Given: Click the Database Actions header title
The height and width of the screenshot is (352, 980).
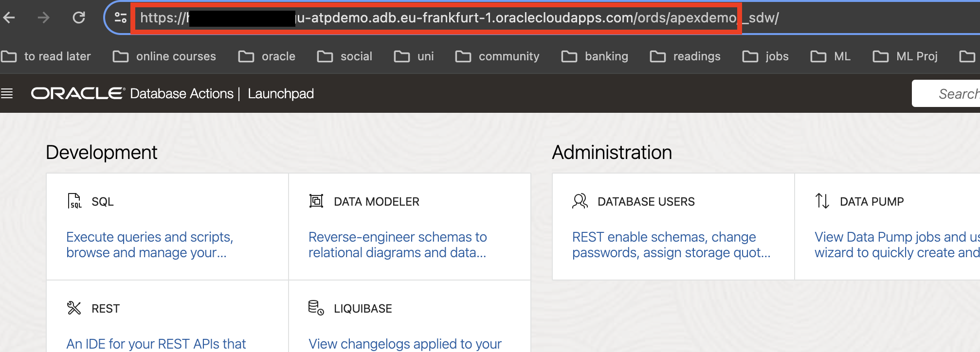Looking at the screenshot, I should click(x=181, y=93).
